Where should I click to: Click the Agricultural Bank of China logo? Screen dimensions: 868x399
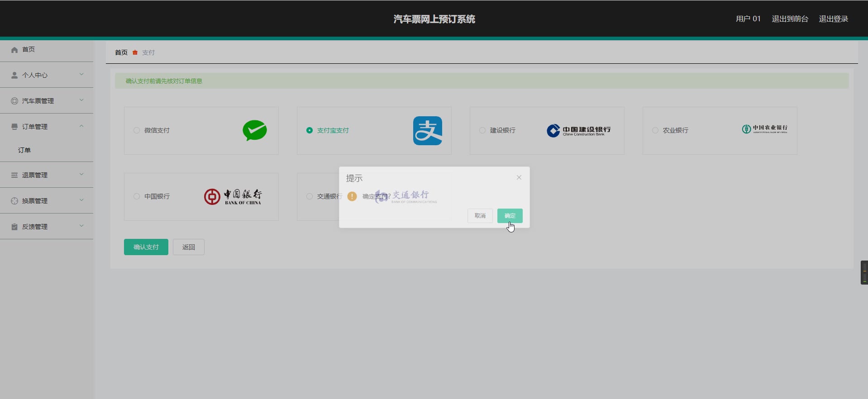(765, 129)
